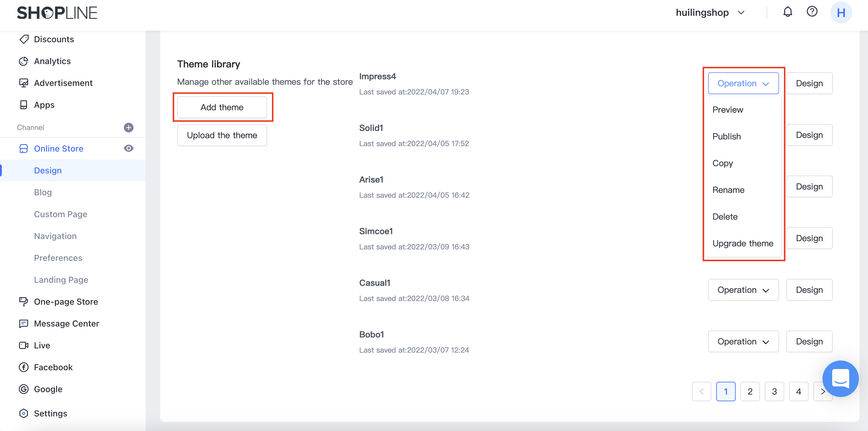Viewport: 868px width, 431px height.
Task: Go to page 3 in pagination
Action: [x=774, y=391]
